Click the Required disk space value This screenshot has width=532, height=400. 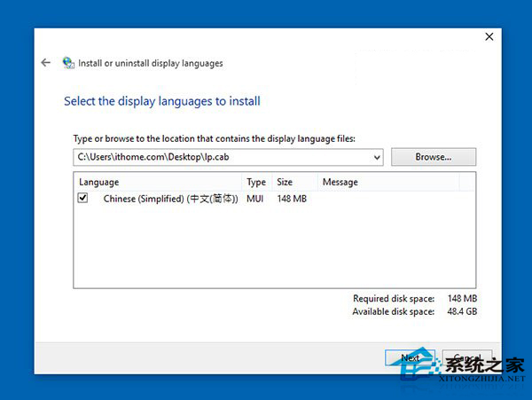click(x=462, y=299)
